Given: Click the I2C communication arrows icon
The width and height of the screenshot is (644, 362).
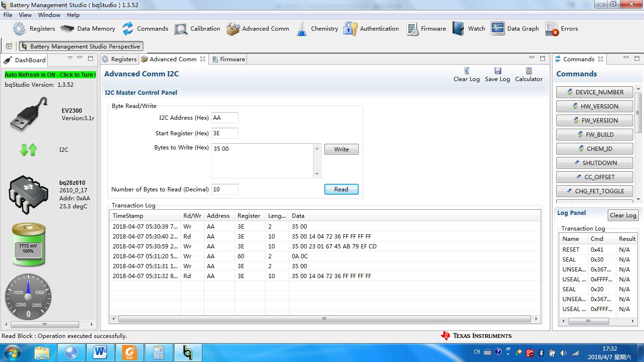Looking at the screenshot, I should point(28,150).
